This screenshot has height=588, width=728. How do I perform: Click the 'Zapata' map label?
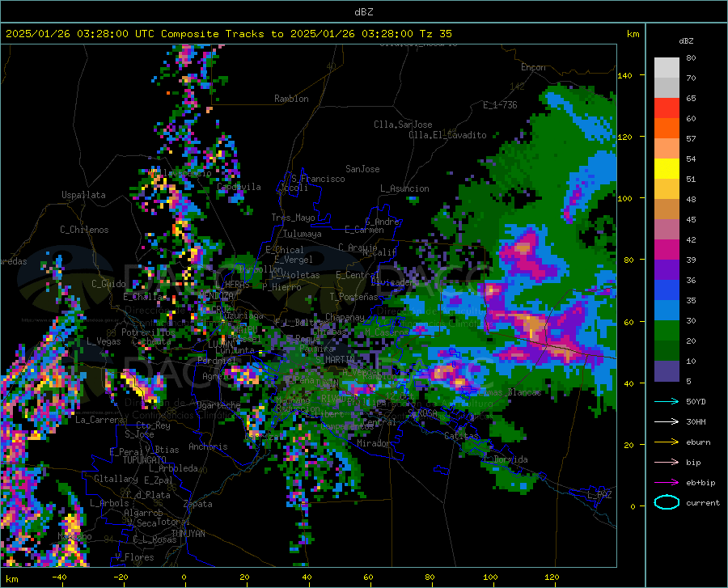pos(198,504)
